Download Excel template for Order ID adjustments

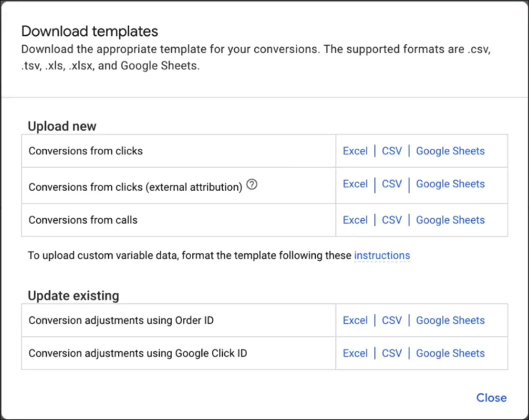tap(355, 320)
